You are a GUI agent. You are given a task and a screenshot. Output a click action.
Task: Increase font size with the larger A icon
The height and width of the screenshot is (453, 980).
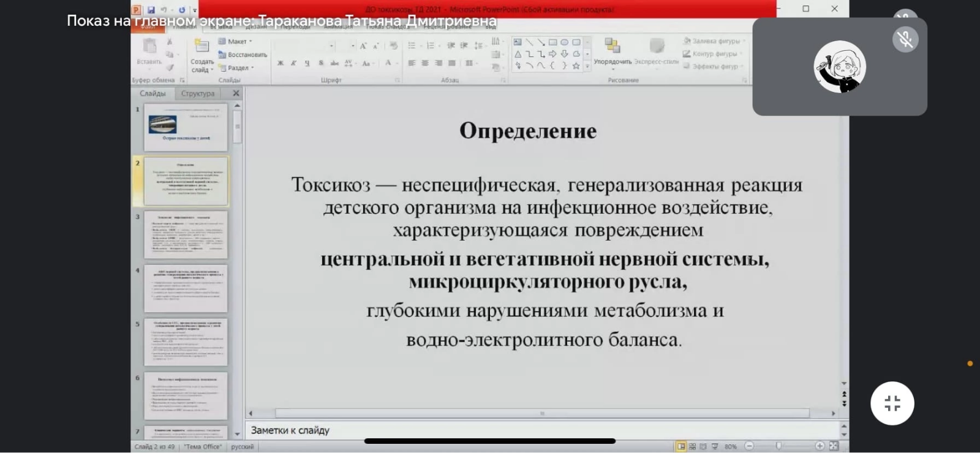pyautogui.click(x=363, y=46)
